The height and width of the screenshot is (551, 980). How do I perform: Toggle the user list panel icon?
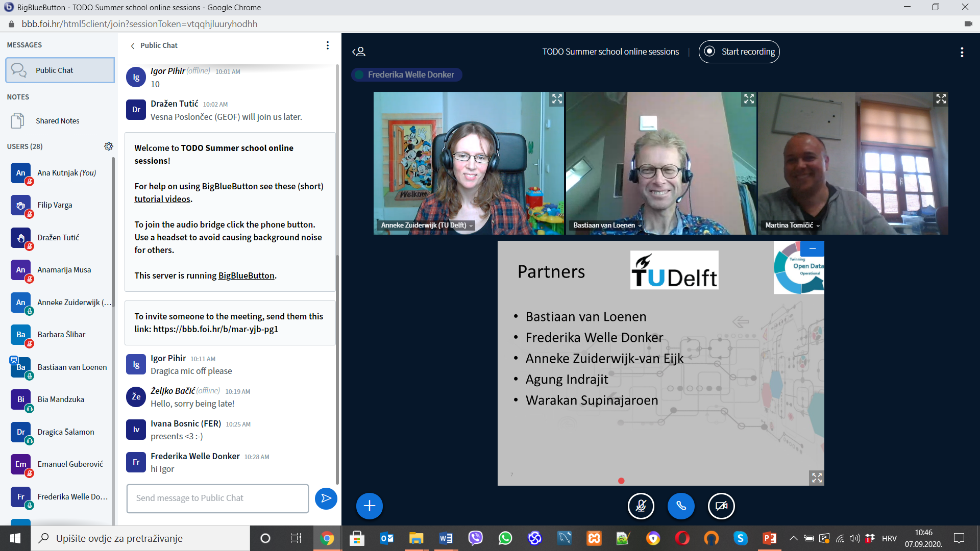[359, 52]
